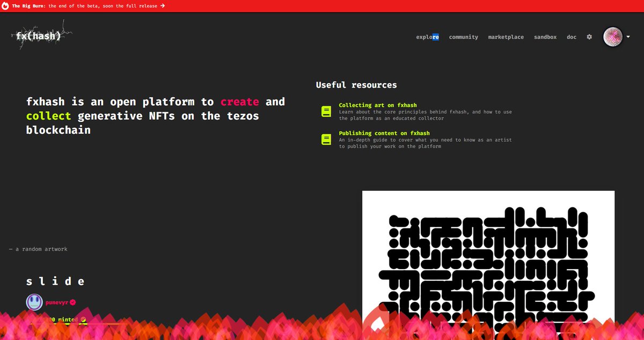The height and width of the screenshot is (340, 644).
Task: Open Publishing content on fxhash guide
Action: [384, 133]
